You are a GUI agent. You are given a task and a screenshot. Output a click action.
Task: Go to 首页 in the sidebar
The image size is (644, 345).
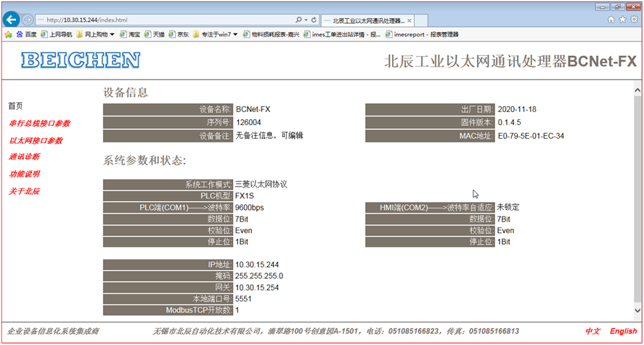15,106
